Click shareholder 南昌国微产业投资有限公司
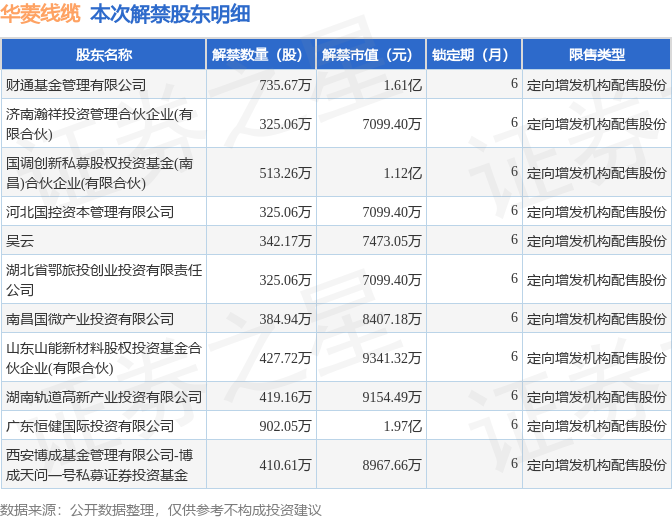This screenshot has height=519, width=672. [x=90, y=319]
